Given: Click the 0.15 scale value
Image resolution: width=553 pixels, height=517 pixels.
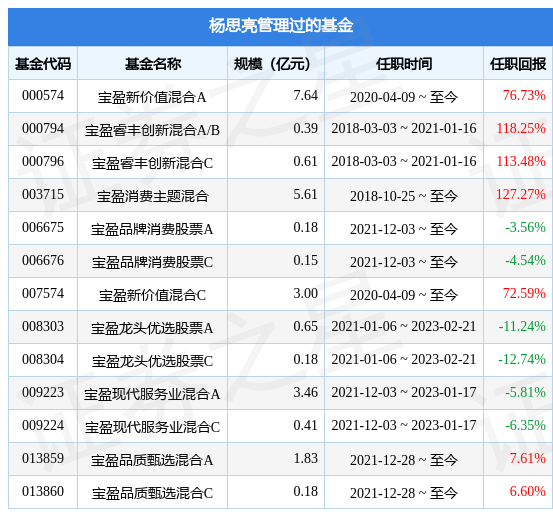Looking at the screenshot, I should point(305,260).
